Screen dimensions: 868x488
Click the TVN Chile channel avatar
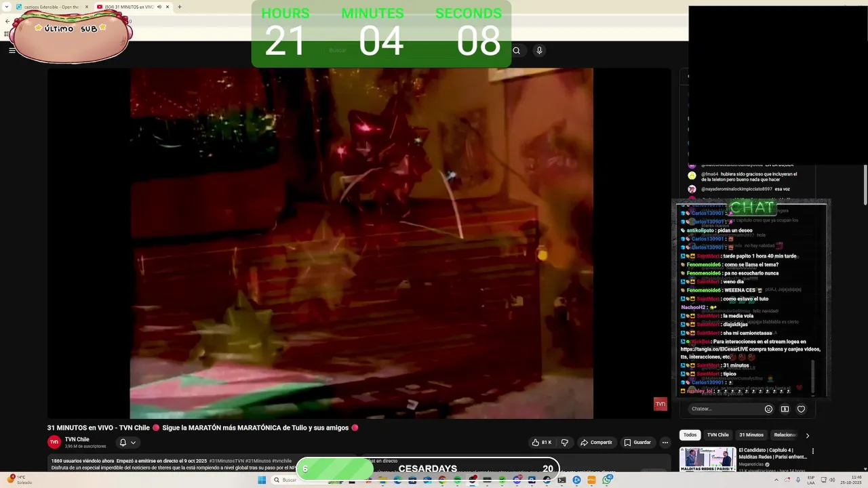click(54, 442)
